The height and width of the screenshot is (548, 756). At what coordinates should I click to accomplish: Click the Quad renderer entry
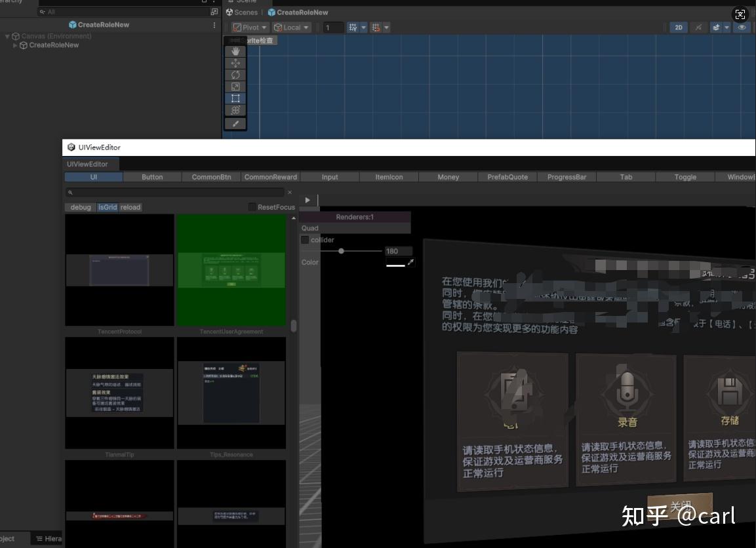tap(355, 228)
